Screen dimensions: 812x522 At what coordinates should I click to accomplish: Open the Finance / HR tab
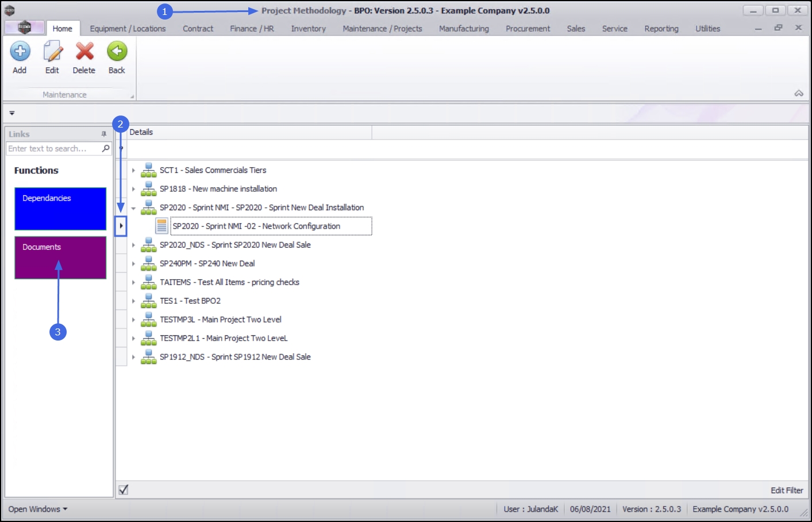pos(252,29)
